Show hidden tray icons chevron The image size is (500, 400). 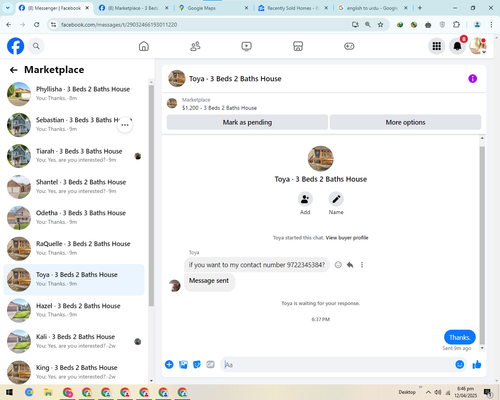pyautogui.click(x=428, y=392)
